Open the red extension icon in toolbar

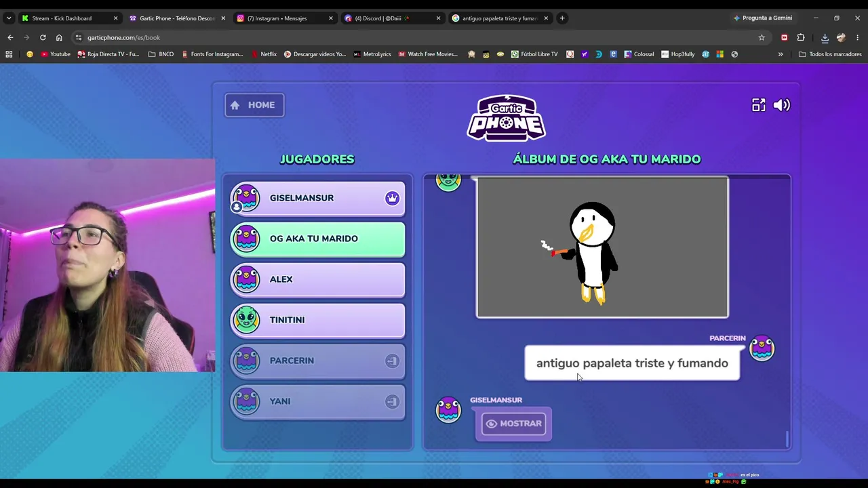[785, 37]
